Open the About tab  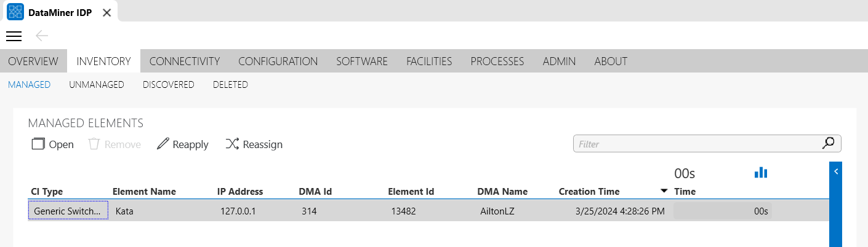(611, 61)
